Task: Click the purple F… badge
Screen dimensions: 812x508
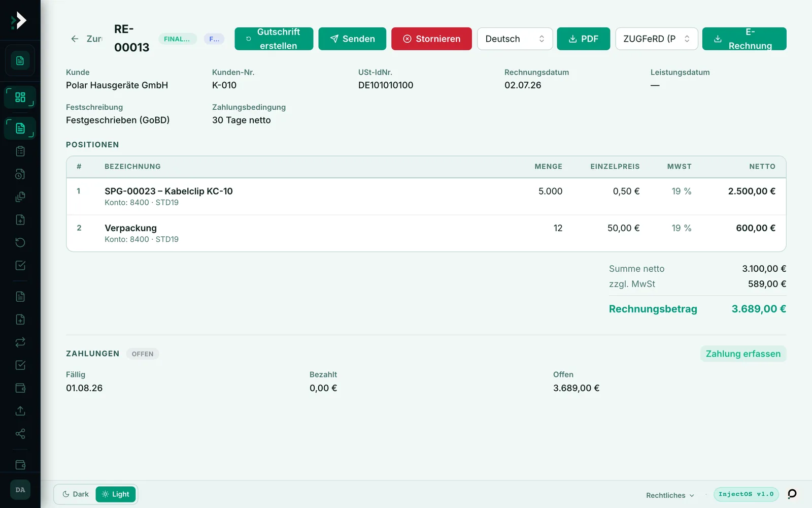Action: click(214, 39)
